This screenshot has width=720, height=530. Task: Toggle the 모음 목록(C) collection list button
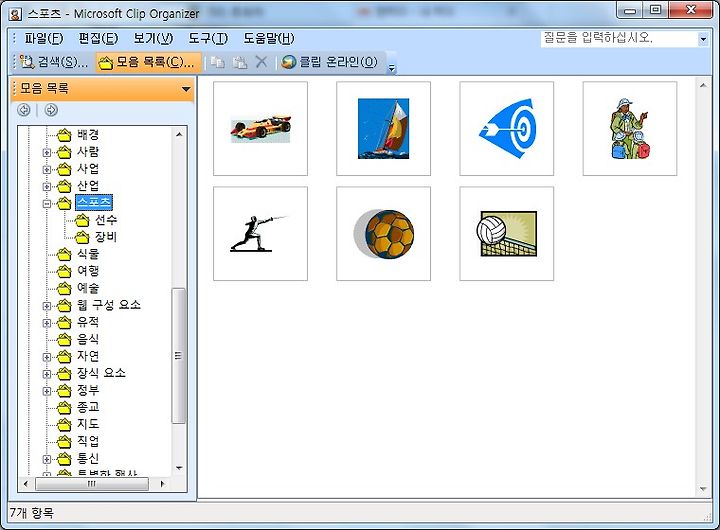[148, 62]
